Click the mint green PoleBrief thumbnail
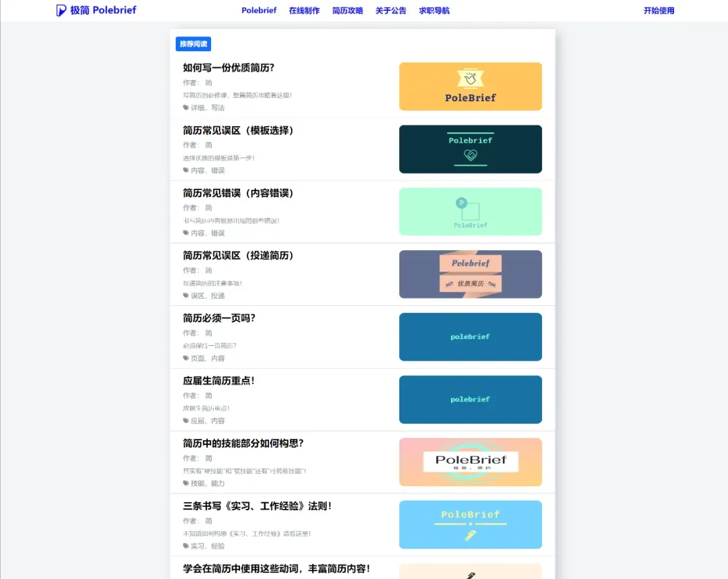 coord(471,212)
